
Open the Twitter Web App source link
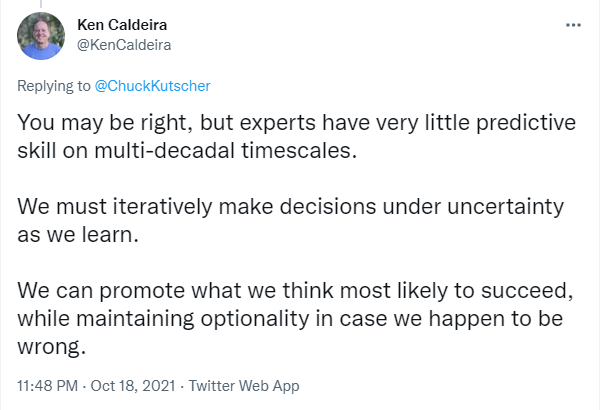(x=244, y=386)
